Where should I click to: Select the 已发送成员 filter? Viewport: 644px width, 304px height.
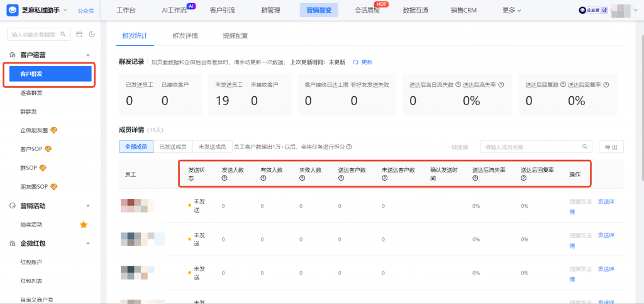pos(173,147)
